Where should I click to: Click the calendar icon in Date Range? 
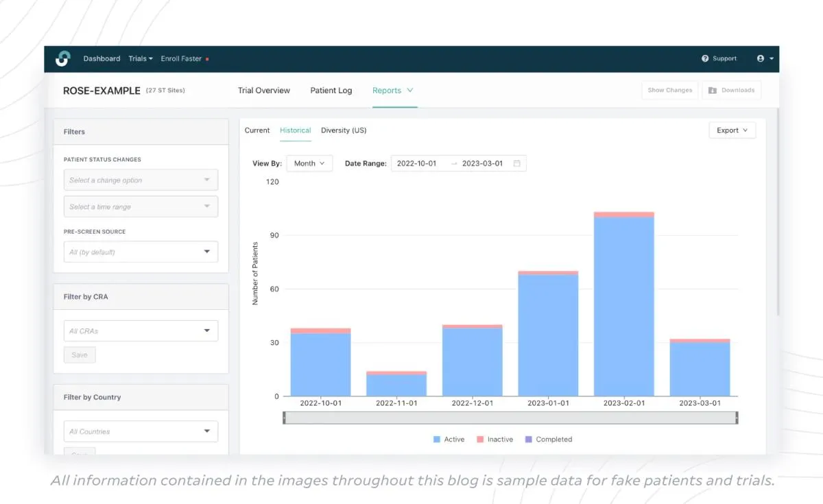[x=516, y=164]
